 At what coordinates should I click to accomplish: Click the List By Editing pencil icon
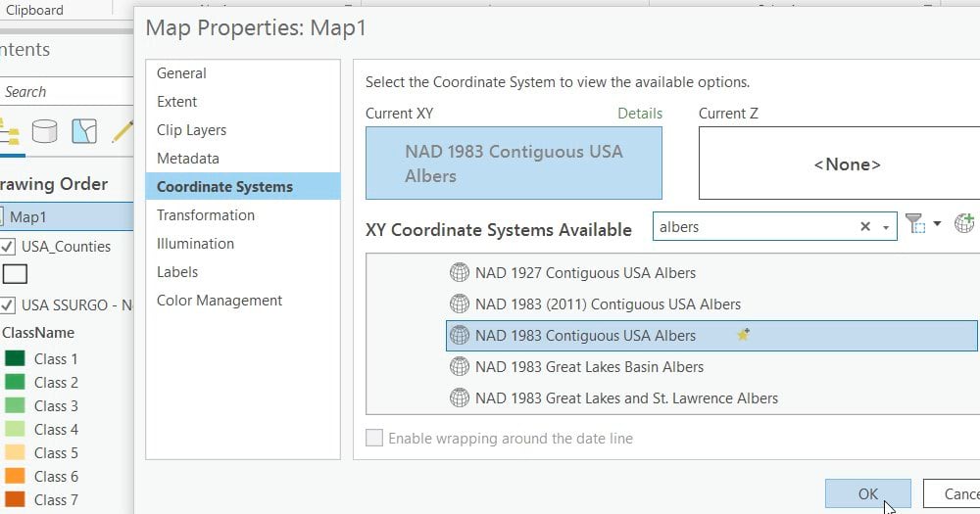pos(122,131)
